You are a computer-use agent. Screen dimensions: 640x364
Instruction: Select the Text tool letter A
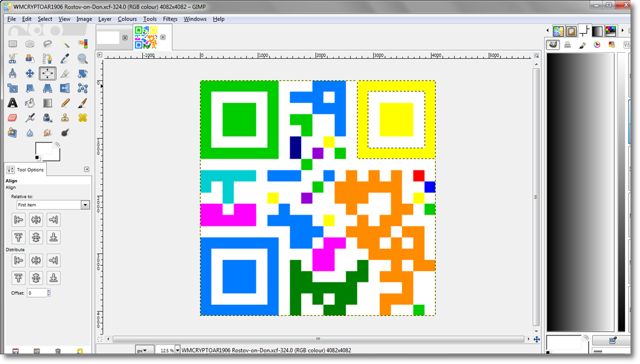[12, 103]
